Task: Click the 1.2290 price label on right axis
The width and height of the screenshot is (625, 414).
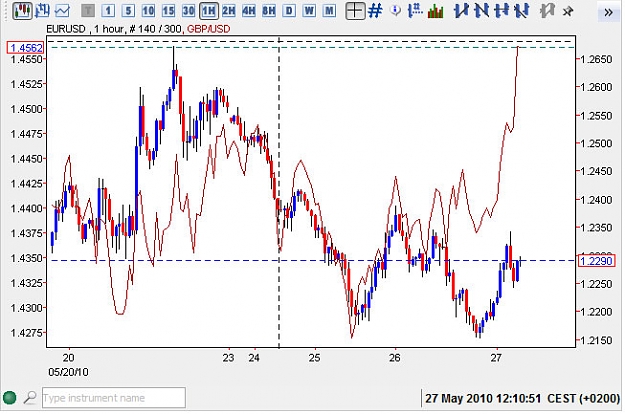Action: pos(597,261)
